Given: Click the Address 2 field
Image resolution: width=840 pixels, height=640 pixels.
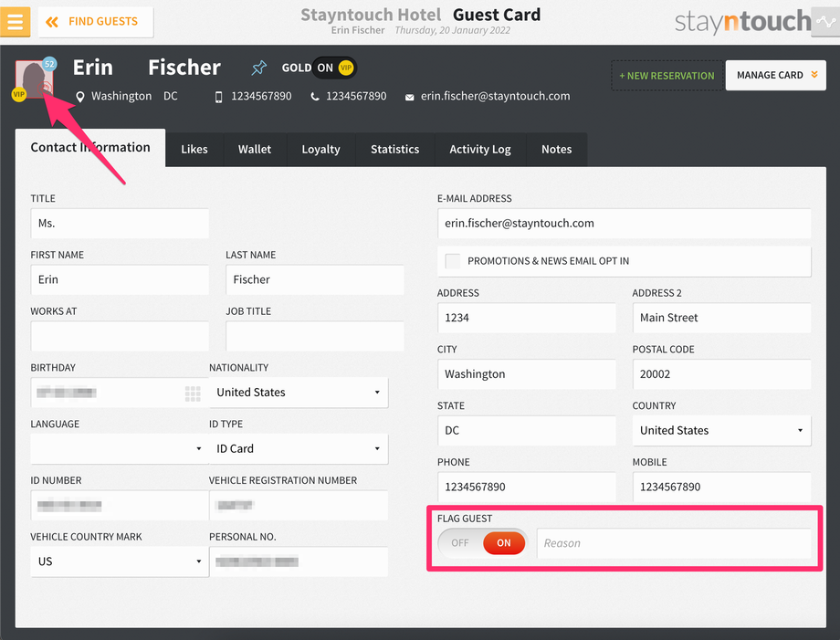Looking at the screenshot, I should tap(721, 318).
